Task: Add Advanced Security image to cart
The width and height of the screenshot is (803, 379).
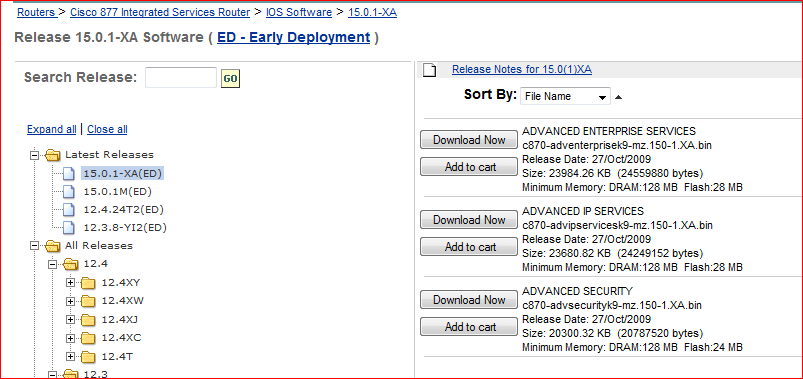Action: coord(469,326)
